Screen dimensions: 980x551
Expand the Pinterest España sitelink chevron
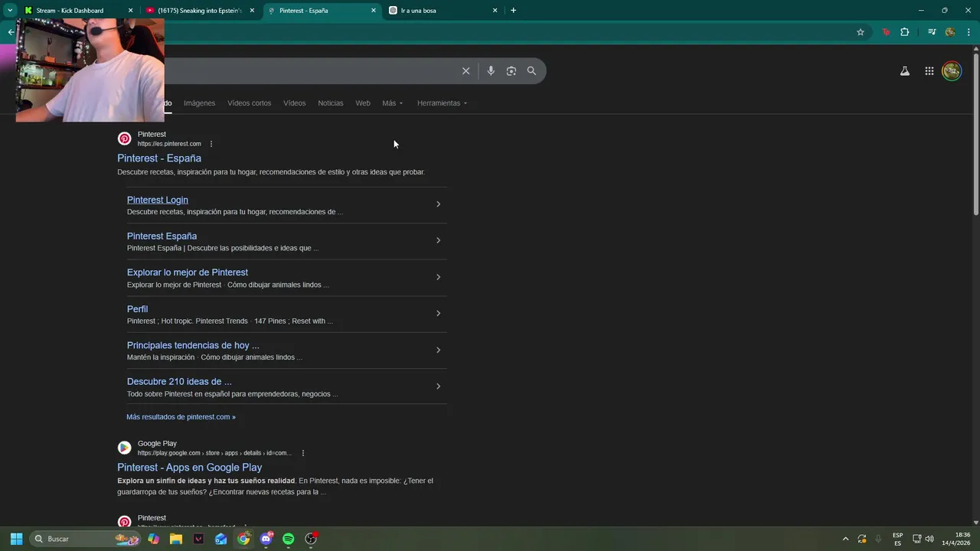coord(438,240)
